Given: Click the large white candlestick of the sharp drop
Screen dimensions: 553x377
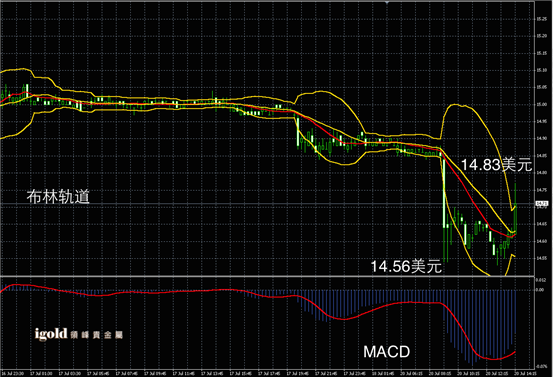Looking at the screenshot, I should [444, 193].
